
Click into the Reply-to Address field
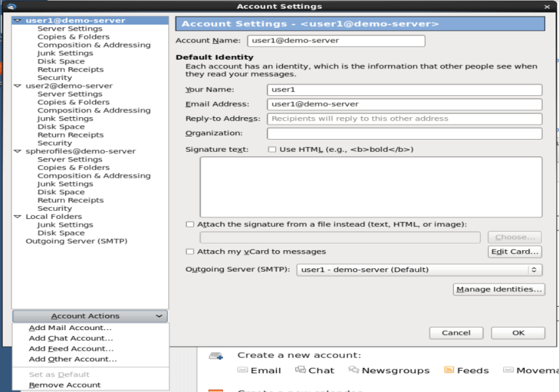[404, 119]
